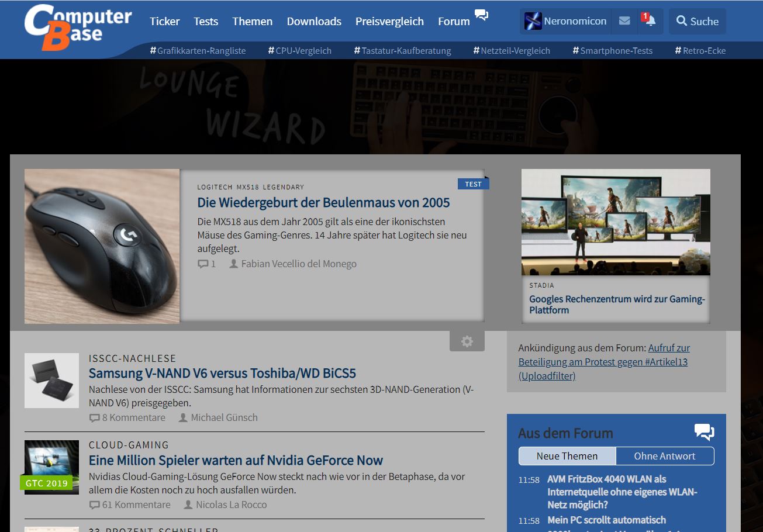763x532 pixels.
Task: Open the comment count of the MX518 article
Action: pos(207,264)
